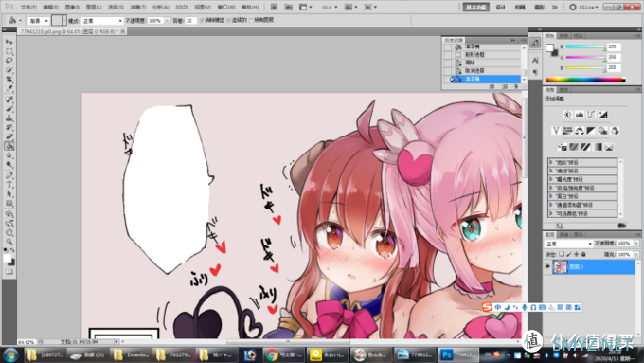The height and width of the screenshot is (363, 644).
Task: Add a Posterize adjustment
Action: [574, 147]
